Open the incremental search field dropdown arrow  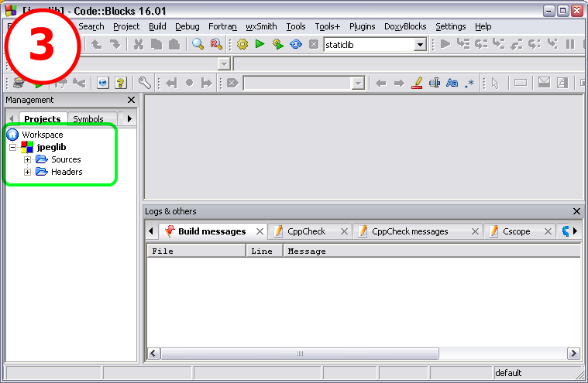pos(358,83)
